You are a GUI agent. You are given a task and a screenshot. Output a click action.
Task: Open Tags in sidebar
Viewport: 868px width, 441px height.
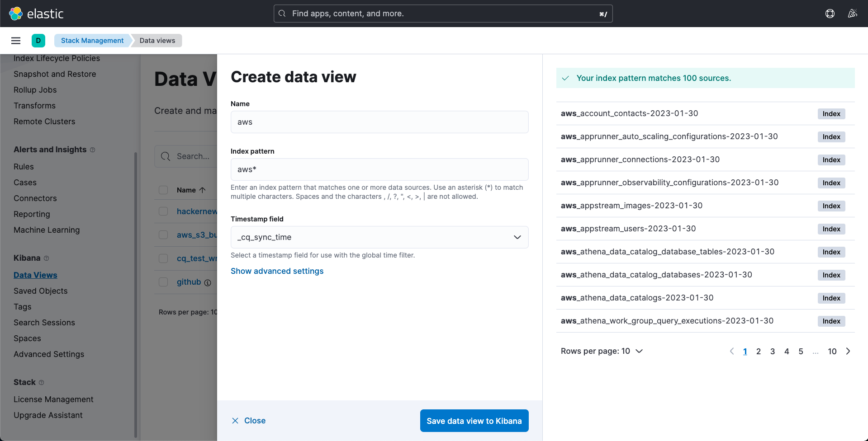(23, 307)
